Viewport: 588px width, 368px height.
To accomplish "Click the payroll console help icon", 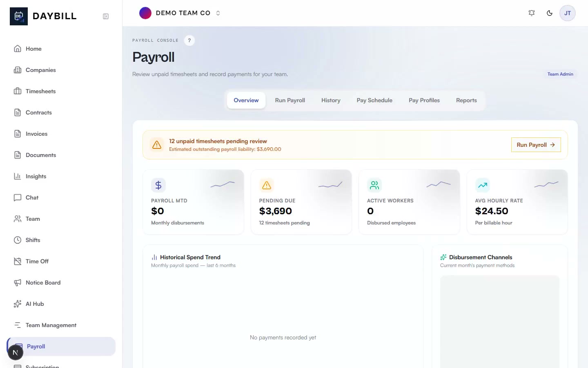I will [x=189, y=40].
